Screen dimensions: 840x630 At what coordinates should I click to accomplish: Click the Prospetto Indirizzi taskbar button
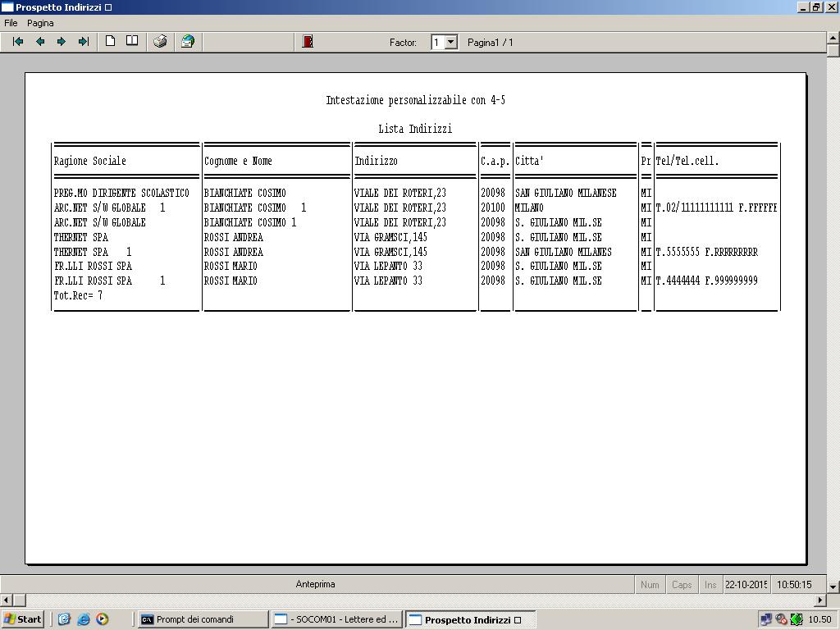tap(470, 620)
